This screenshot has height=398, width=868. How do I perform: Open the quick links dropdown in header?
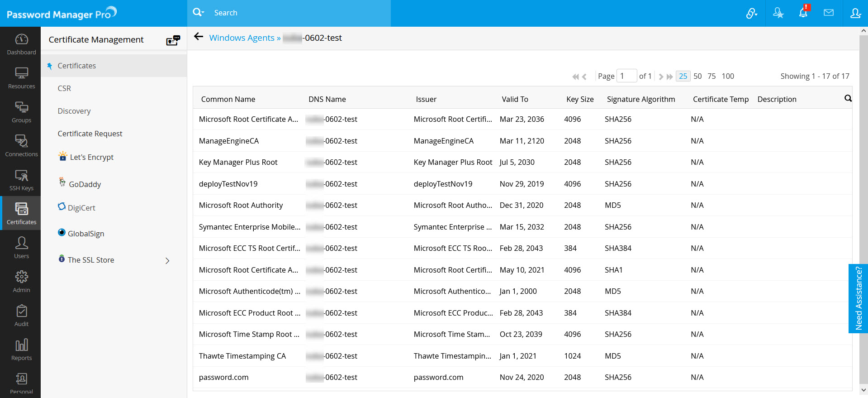click(x=751, y=13)
